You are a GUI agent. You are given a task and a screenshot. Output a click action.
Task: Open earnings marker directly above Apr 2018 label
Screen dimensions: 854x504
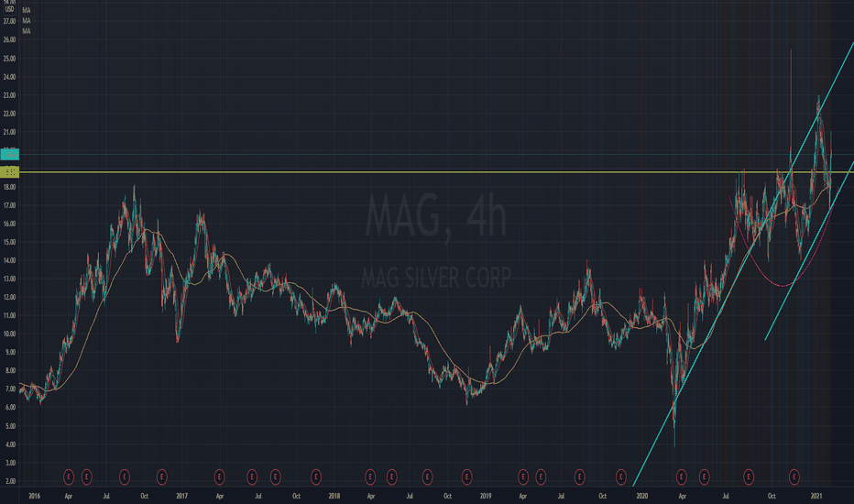(x=370, y=477)
